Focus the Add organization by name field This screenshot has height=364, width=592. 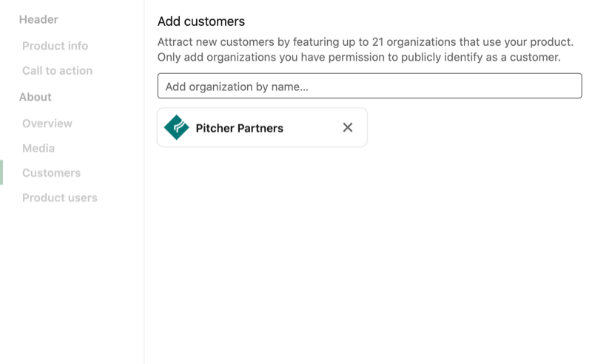coord(369,86)
